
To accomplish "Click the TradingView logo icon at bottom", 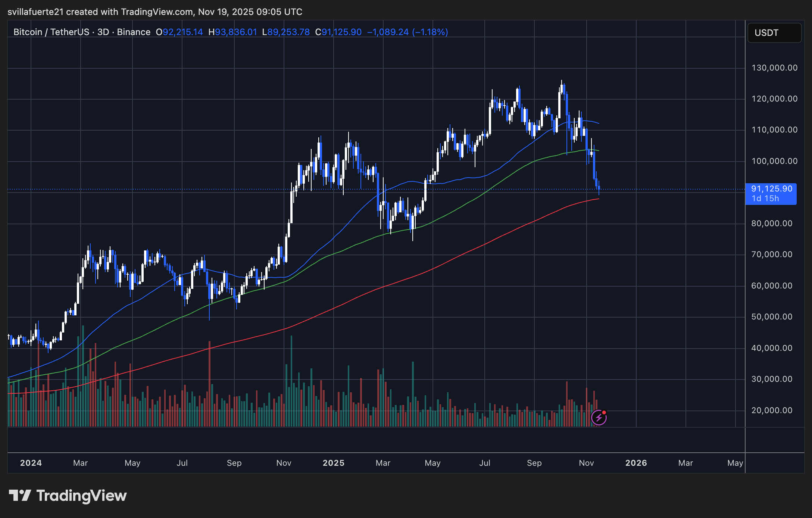I will 20,496.
